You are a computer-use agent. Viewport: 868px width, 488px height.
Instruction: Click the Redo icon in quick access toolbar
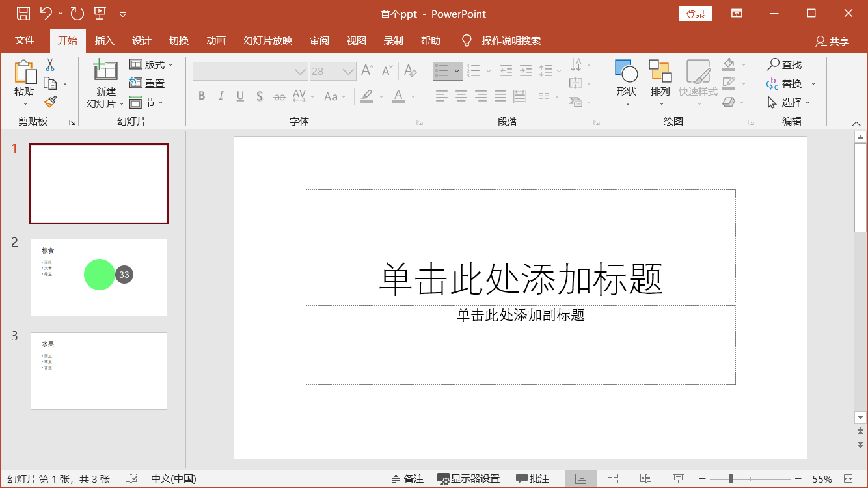(77, 14)
